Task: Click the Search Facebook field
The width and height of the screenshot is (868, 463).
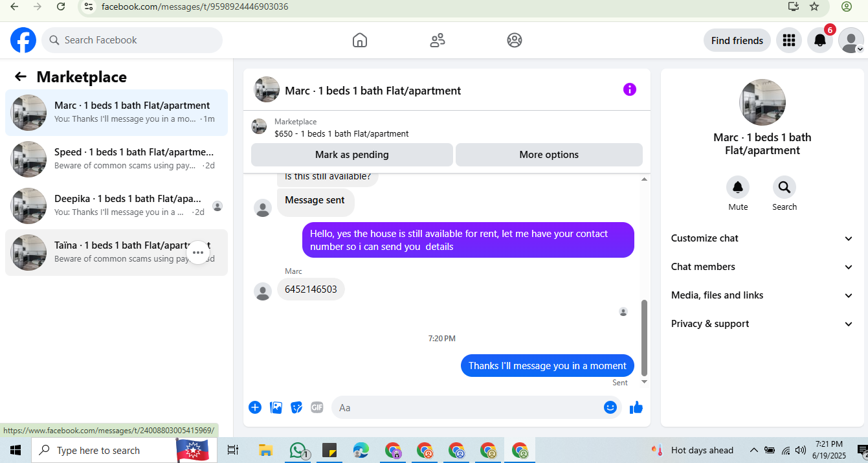Action: pos(132,40)
